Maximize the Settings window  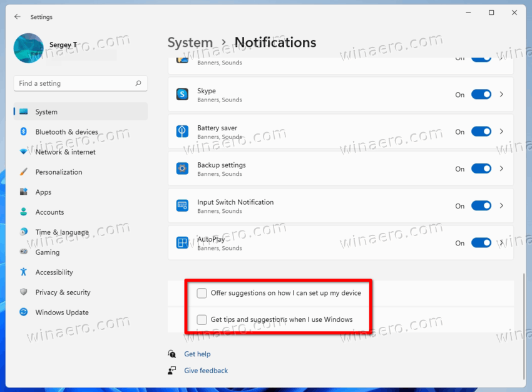click(491, 13)
